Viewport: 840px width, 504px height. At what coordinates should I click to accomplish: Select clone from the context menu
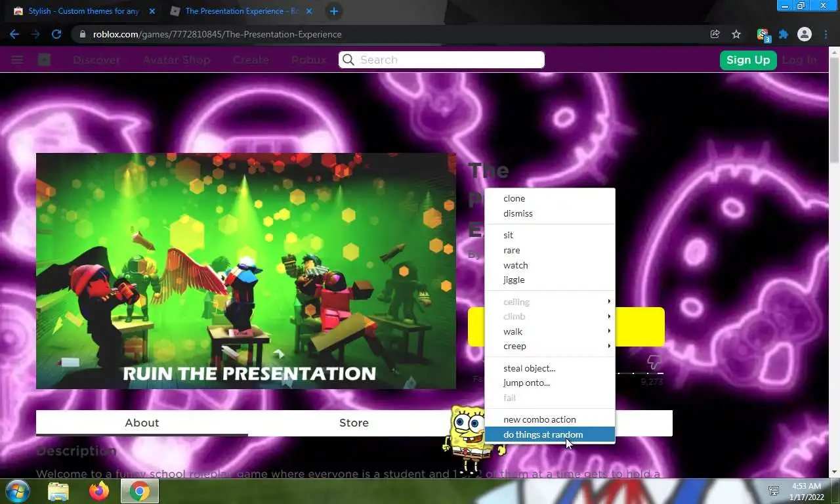[x=549, y=198]
